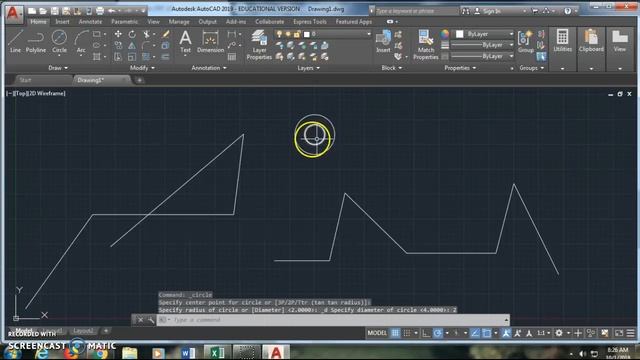Click the Match Properties icon

pos(426,45)
